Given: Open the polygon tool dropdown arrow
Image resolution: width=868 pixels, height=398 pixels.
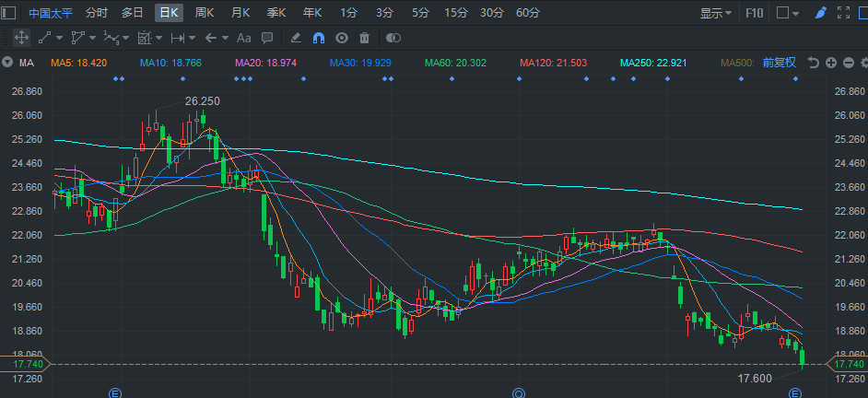Looking at the screenshot, I should pos(92,38).
